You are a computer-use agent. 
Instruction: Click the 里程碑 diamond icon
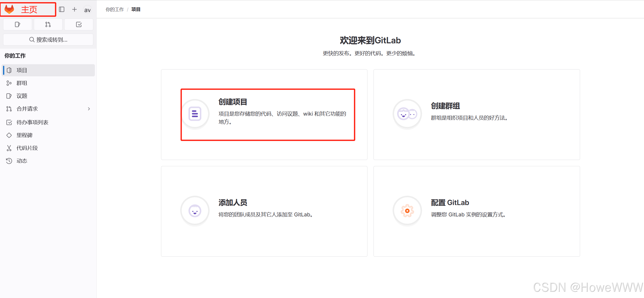[x=9, y=135]
